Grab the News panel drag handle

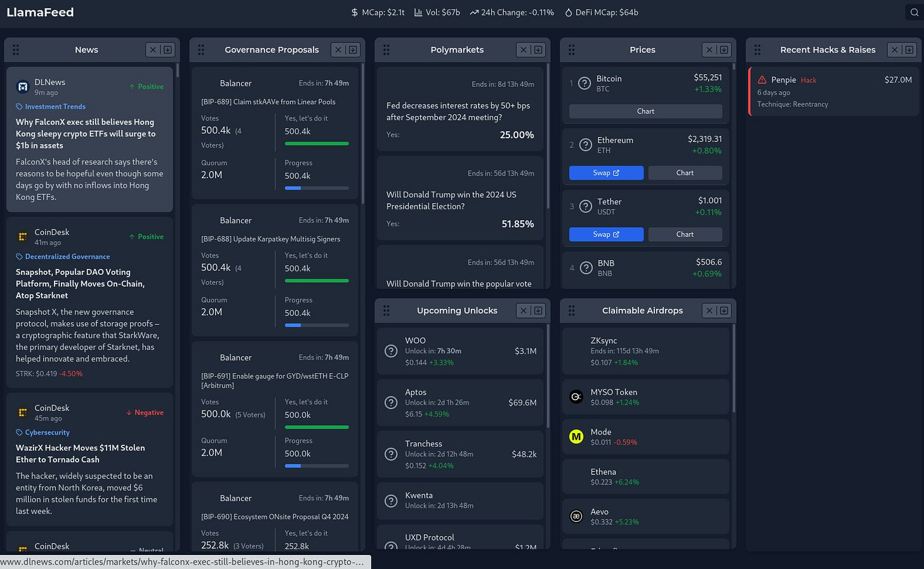tap(16, 49)
